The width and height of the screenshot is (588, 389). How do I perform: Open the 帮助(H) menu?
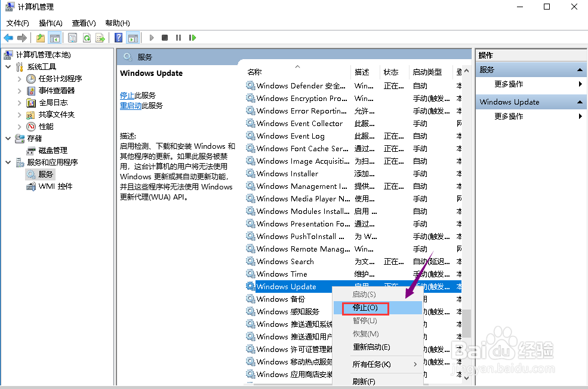point(118,23)
